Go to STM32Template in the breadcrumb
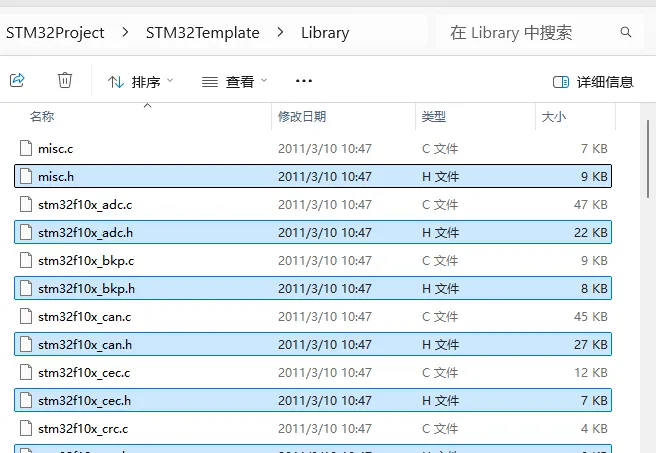The width and height of the screenshot is (656, 453). pos(202,33)
